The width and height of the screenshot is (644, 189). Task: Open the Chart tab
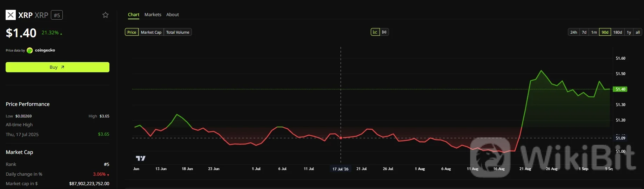click(x=134, y=14)
